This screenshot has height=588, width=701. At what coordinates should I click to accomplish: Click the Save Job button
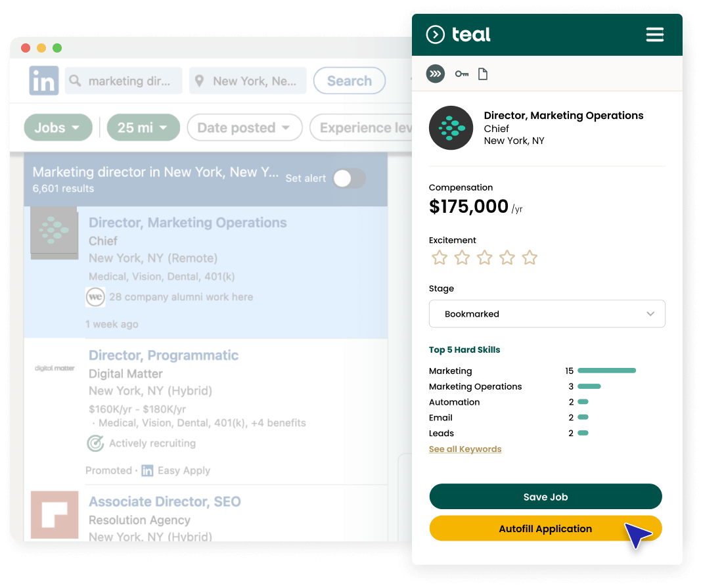[545, 496]
